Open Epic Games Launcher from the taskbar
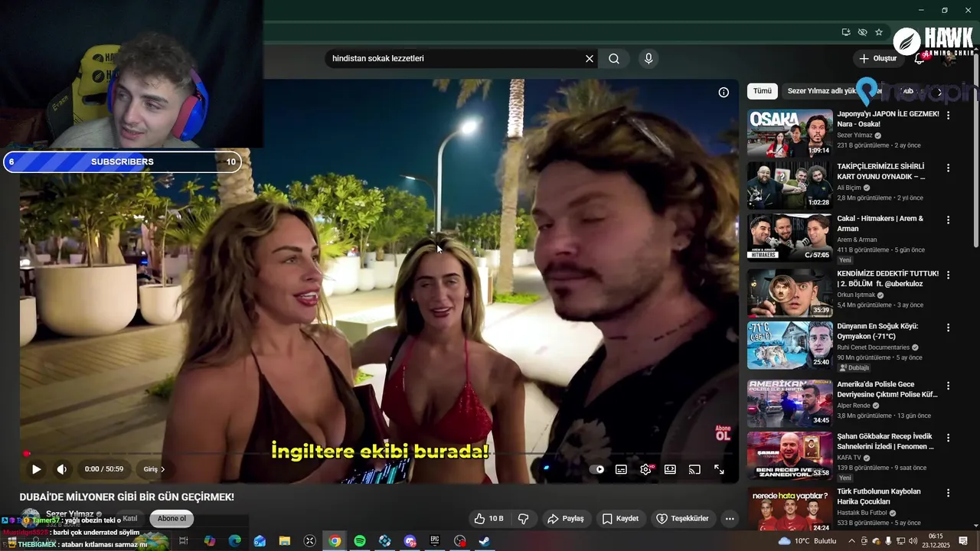 (x=435, y=541)
